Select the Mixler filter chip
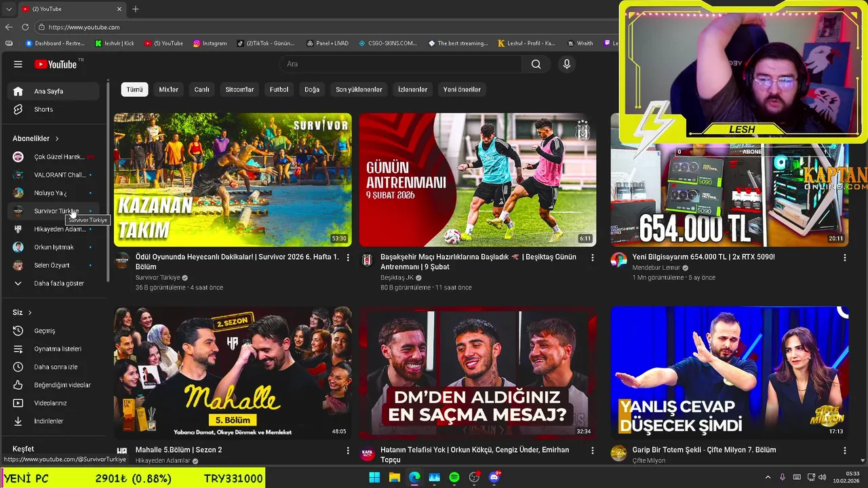Screen dimensions: 868x488 pos(169,89)
